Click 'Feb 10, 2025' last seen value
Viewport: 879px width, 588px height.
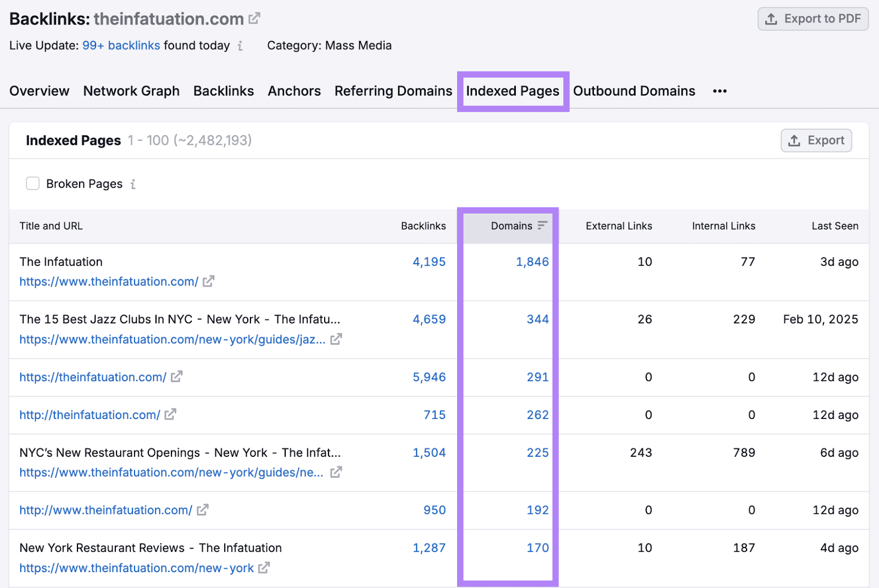(820, 320)
